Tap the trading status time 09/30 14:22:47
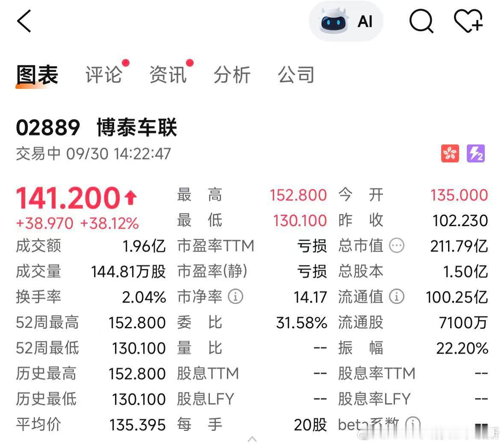Screen dimensions: 504x445 point(118,154)
